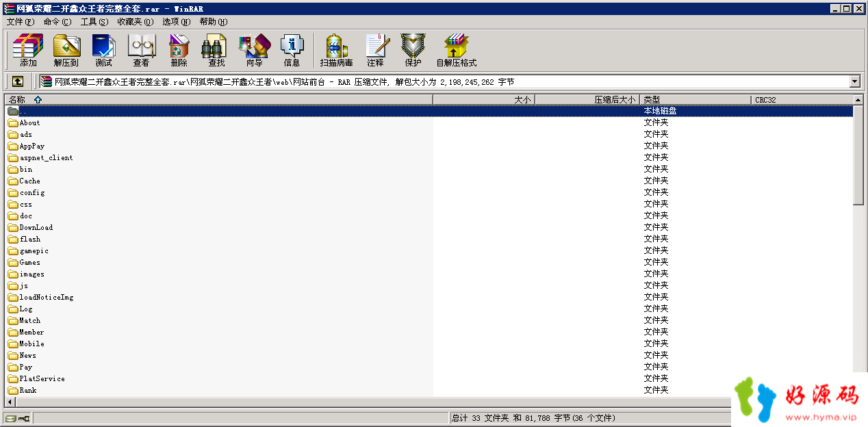Sort by CRC32 column header
The height and width of the screenshot is (427, 868).
[802, 100]
